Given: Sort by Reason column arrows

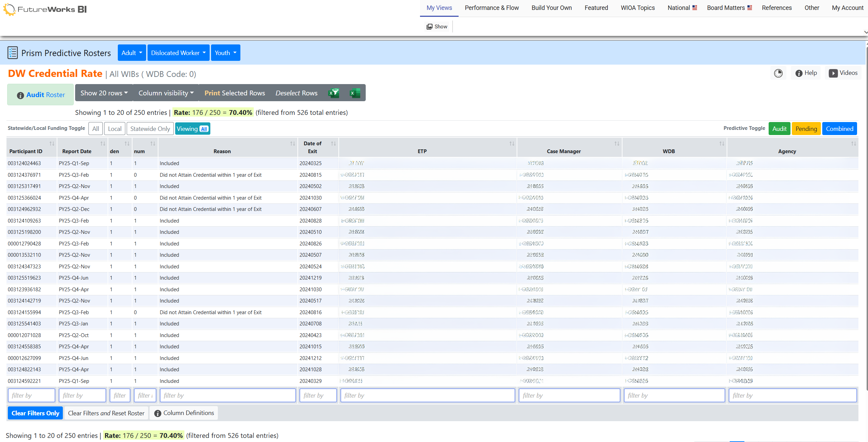Looking at the screenshot, I should 293,144.
